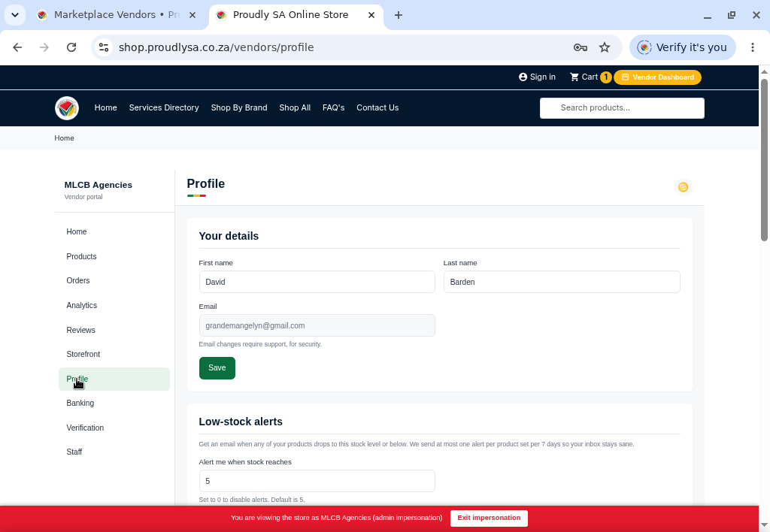The image size is (770, 532).
Task: Click Verify it's you profile chip
Action: point(682,47)
